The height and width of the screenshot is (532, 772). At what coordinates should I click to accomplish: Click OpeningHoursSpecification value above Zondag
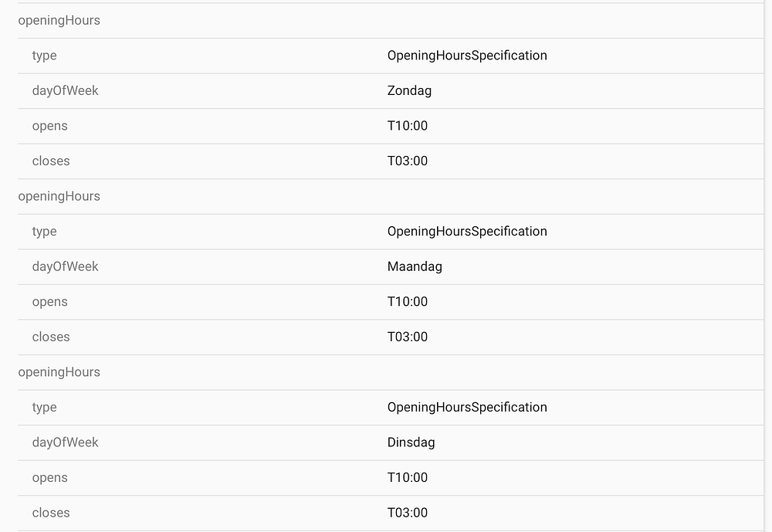point(467,56)
